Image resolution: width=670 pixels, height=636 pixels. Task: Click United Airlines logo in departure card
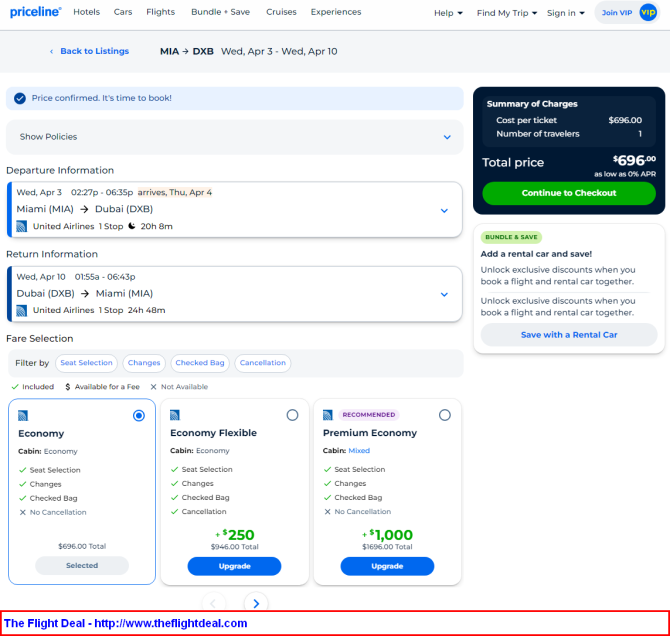[21, 226]
